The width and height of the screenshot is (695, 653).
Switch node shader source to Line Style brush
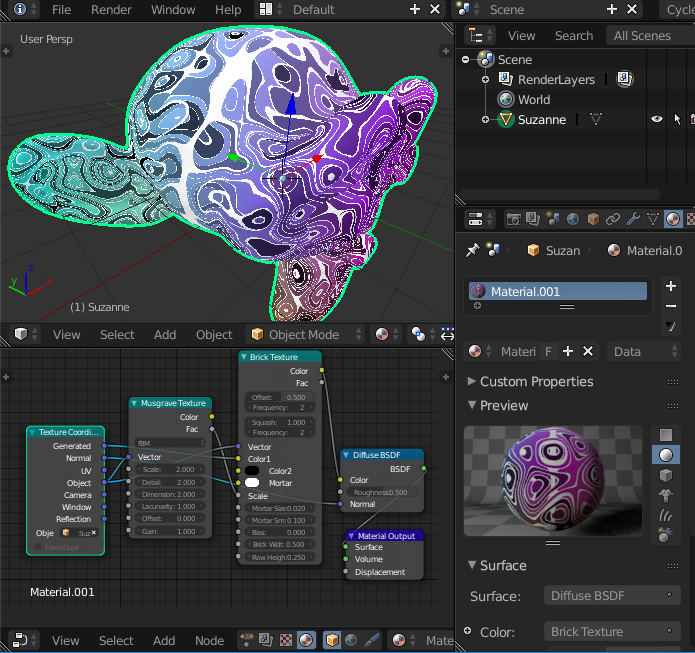[x=371, y=640]
